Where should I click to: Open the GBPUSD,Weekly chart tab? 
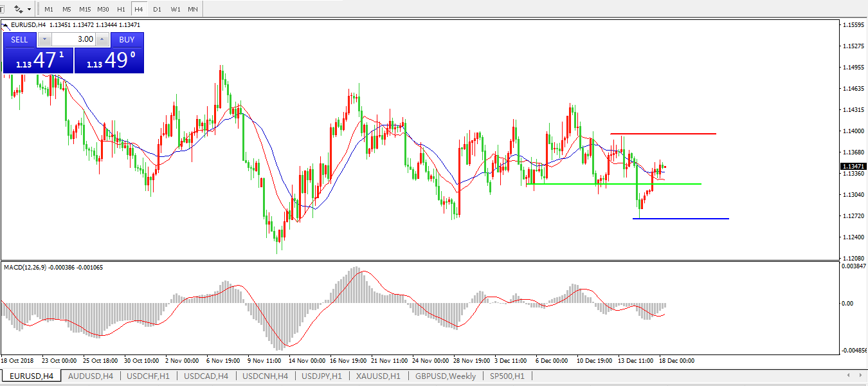(446, 376)
